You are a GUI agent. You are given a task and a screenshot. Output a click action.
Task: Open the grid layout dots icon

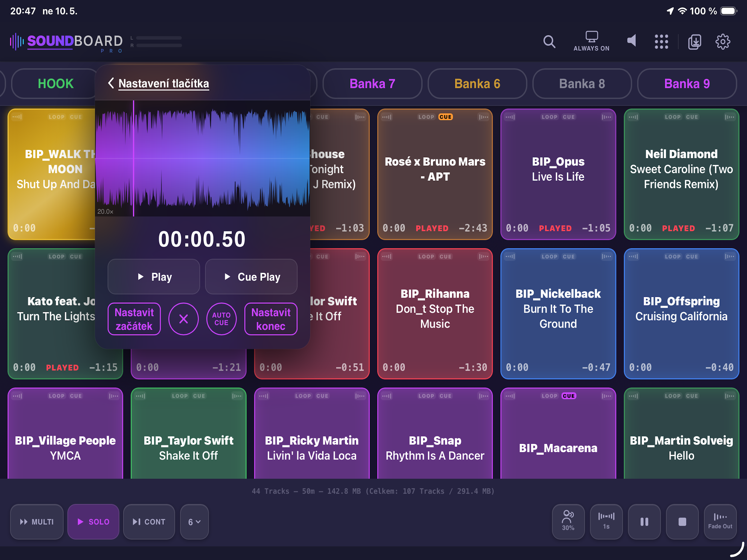tap(661, 42)
